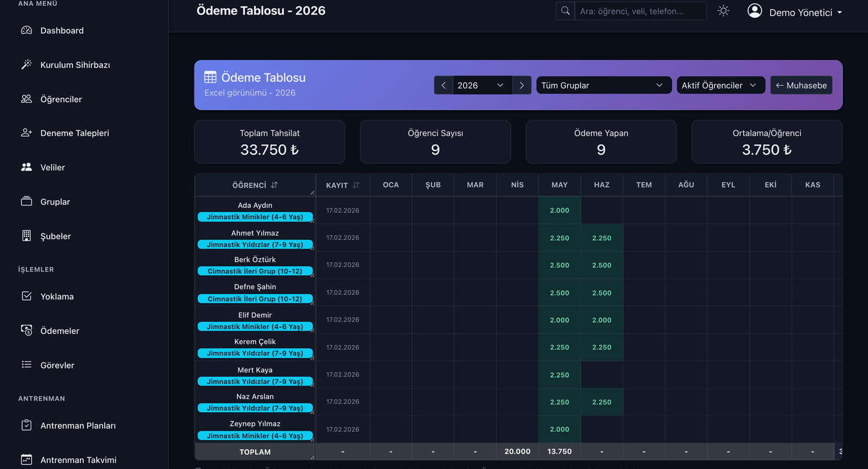Screen dimensions: 868x469
Task: Expand the Tüm Gruplar dropdown
Action: point(604,85)
